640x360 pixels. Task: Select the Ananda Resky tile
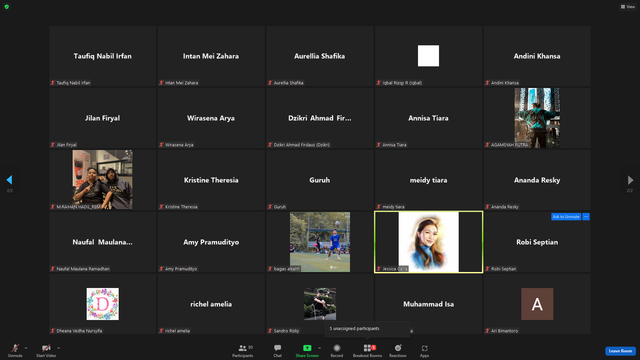pos(537,180)
